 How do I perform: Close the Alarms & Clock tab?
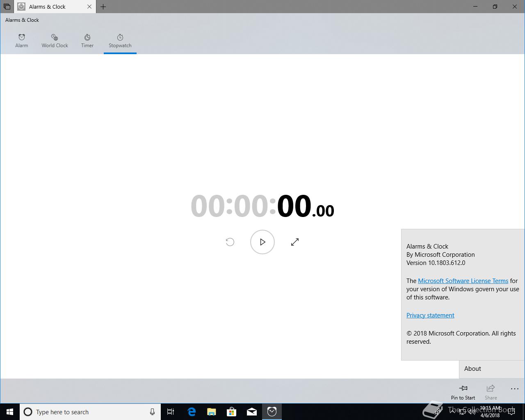coord(89,7)
